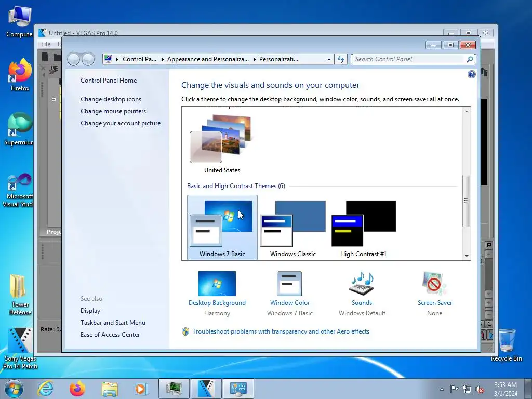Viewport: 532px width, 399px height.
Task: Click Appearance and Personalization breadcrumb
Action: point(208,59)
